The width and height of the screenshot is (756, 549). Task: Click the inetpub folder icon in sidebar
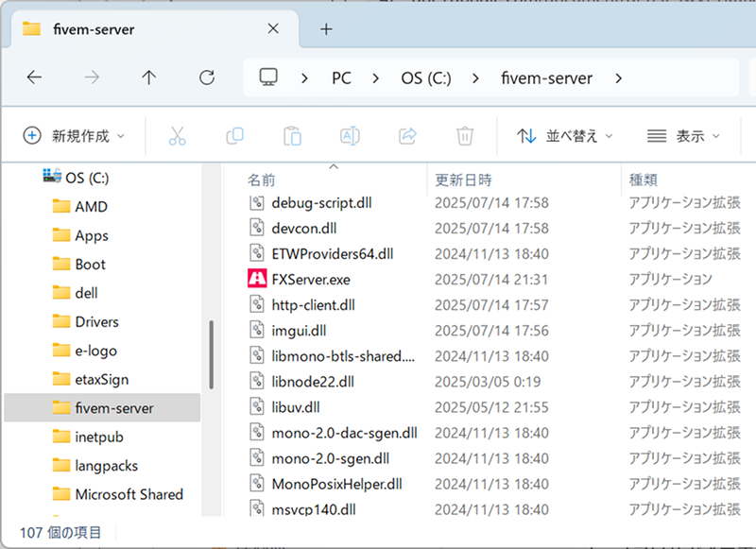[61, 437]
